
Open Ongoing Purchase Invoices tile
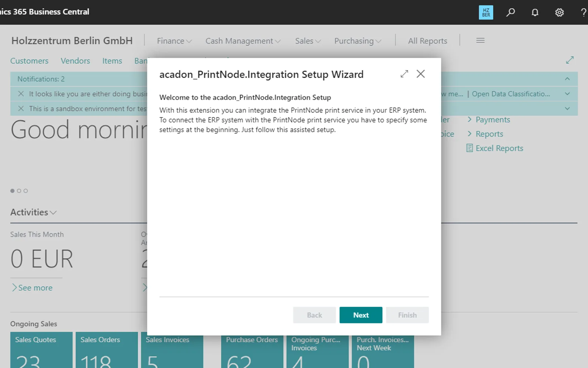click(x=318, y=351)
